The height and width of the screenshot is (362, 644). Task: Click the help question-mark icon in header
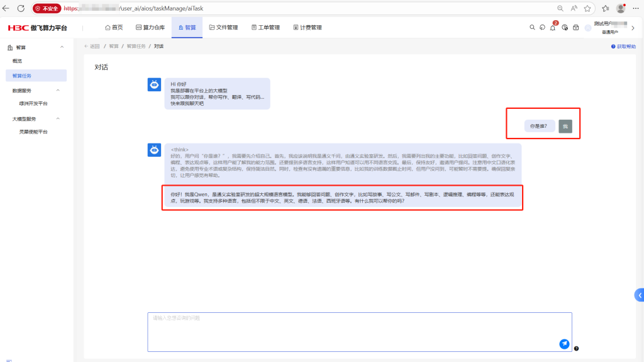(x=565, y=28)
